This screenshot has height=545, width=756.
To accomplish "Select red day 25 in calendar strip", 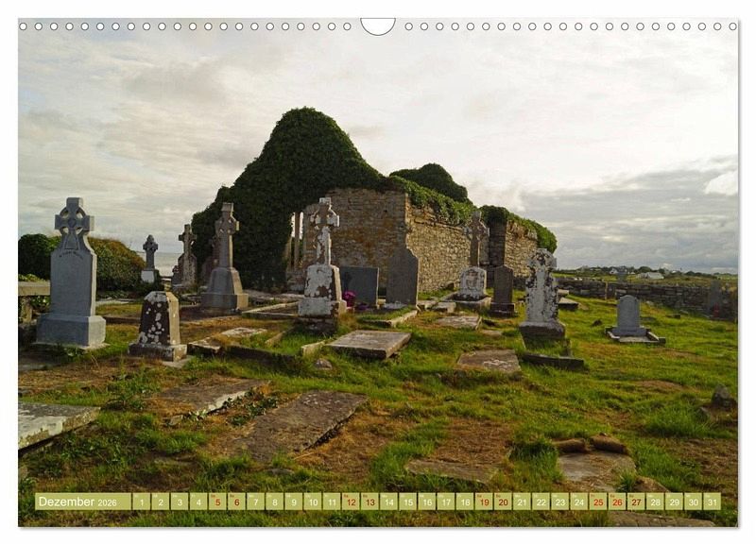I will (x=598, y=502).
